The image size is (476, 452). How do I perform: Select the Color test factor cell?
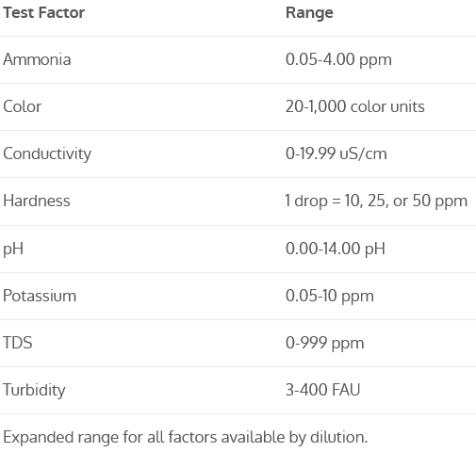[22, 106]
